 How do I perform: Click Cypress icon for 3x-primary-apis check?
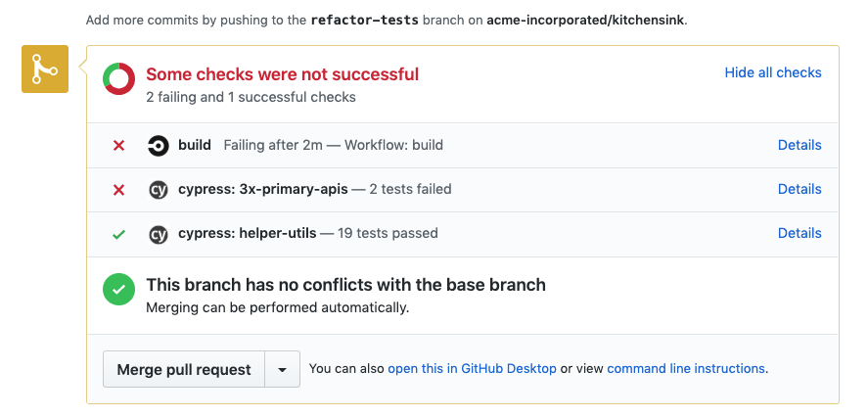158,190
